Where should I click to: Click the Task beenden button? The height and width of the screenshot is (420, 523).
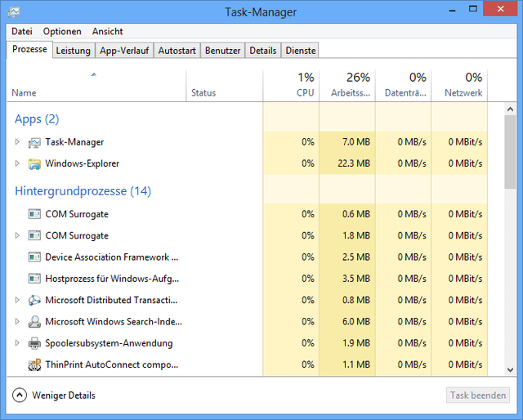pos(478,395)
